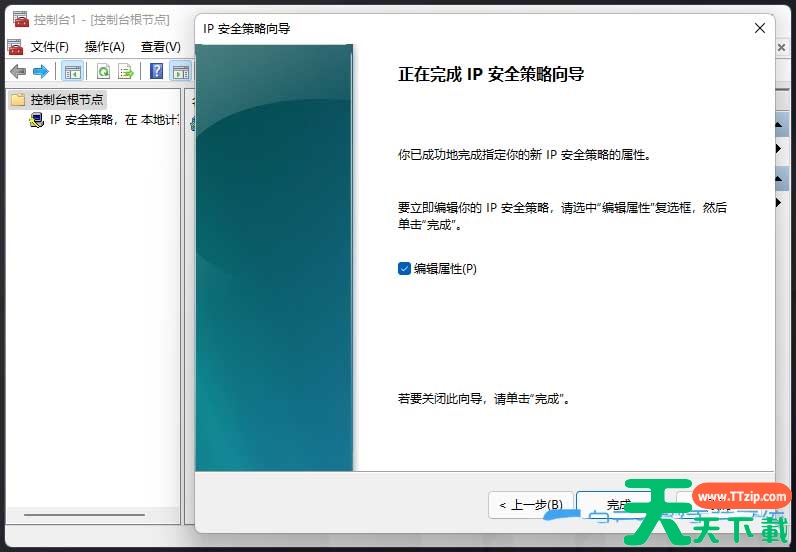This screenshot has width=796, height=552.
Task: Select 控制台根节点 in the tree
Action: (67, 100)
